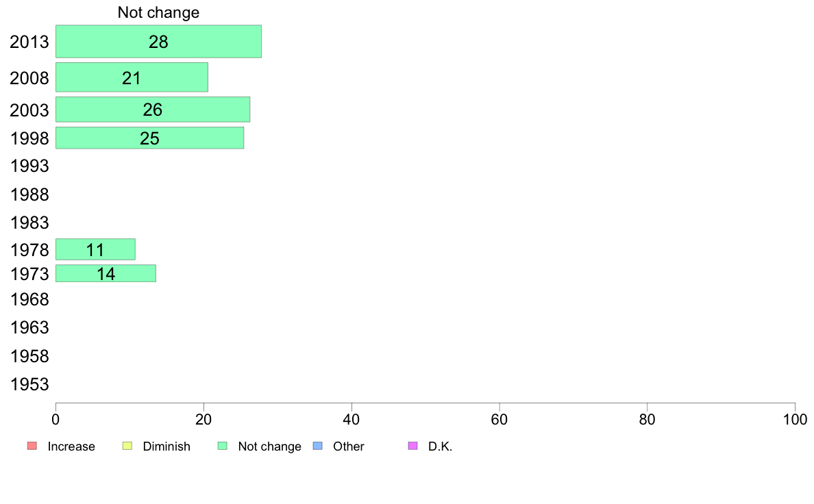Select the 2008 bar showing 21

click(132, 77)
